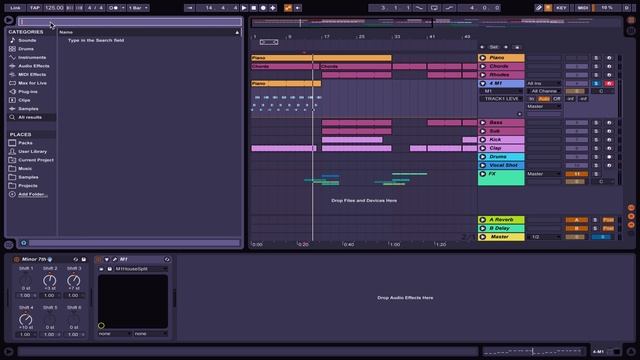The height and width of the screenshot is (360, 640).
Task: Open User Library in Places
Action: (32, 151)
